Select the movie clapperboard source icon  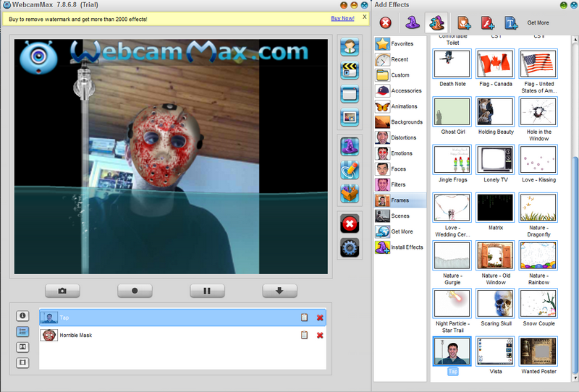tap(350, 70)
